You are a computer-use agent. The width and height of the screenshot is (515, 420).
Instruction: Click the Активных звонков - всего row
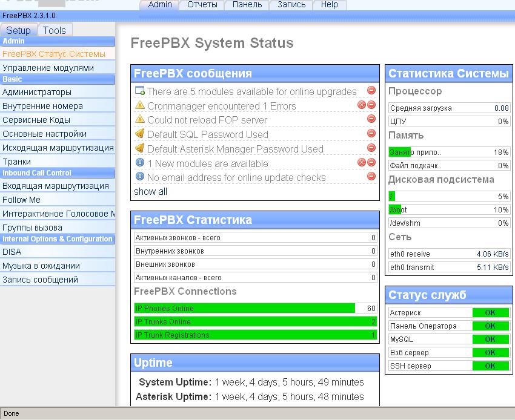pos(256,238)
